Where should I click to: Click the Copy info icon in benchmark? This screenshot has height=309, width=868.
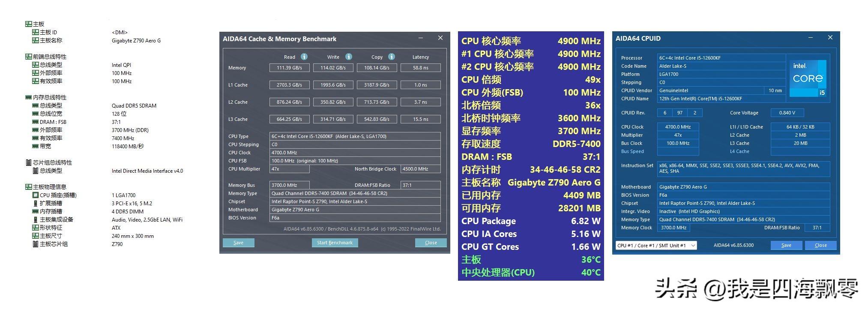point(391,57)
